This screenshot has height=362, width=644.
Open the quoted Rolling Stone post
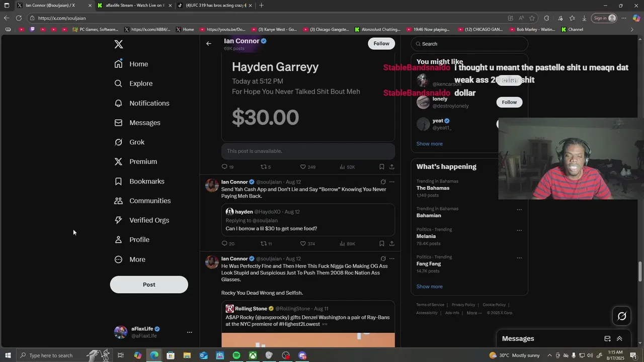click(x=308, y=324)
